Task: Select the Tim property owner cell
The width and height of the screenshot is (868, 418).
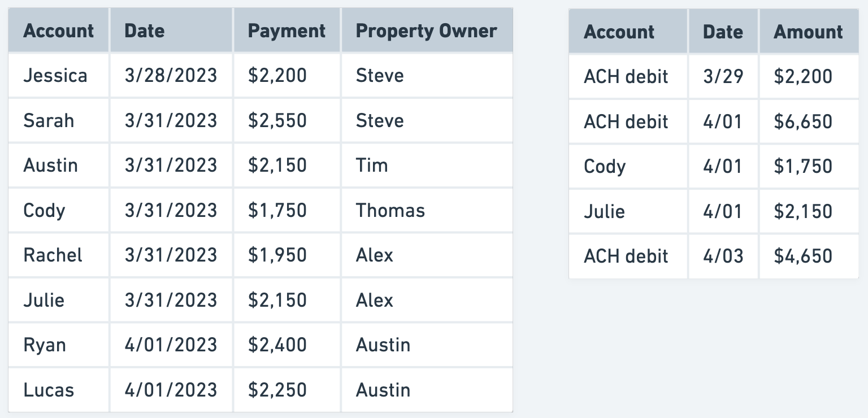Action: click(372, 166)
